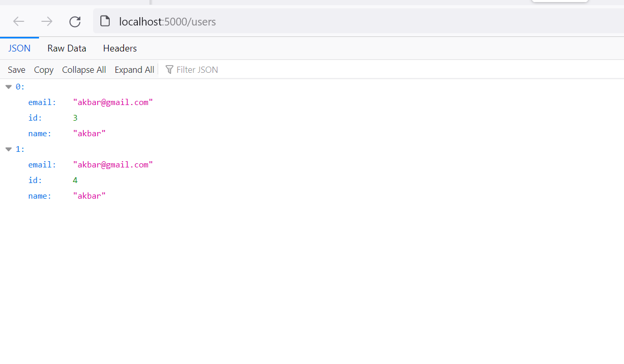Go back with the browser back arrow

(x=19, y=21)
